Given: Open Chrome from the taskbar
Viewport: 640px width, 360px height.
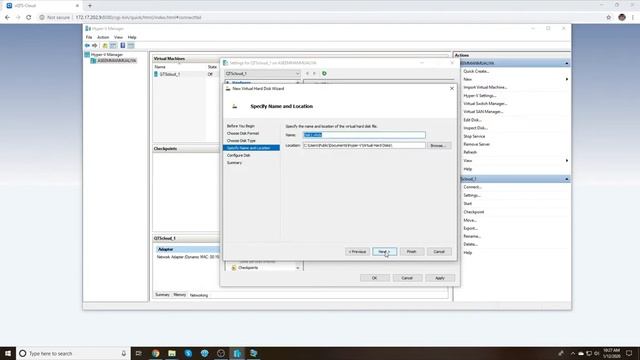Looking at the screenshot, I should tap(156, 353).
